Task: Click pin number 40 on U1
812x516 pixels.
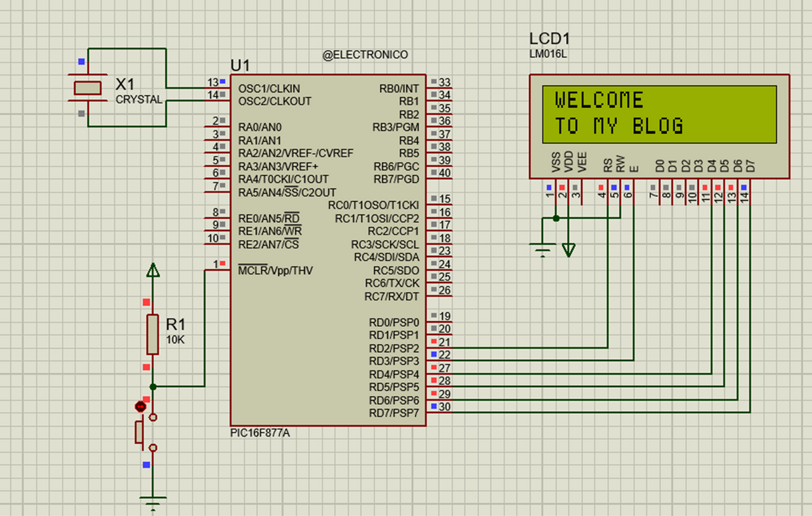Action: 445,173
